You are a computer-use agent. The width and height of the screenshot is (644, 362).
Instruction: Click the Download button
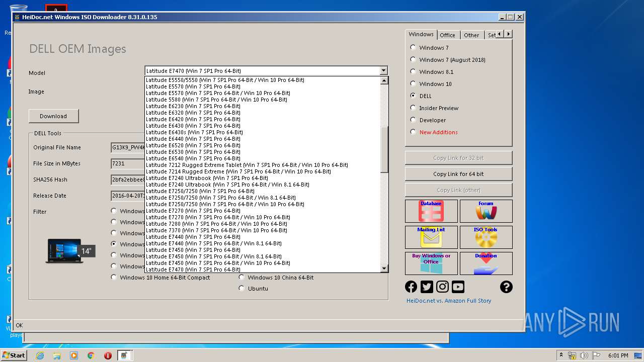53,116
